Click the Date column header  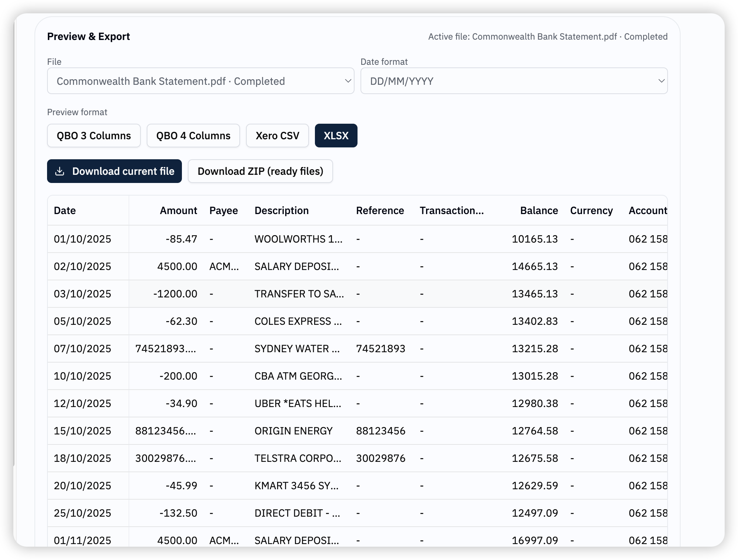point(64,210)
